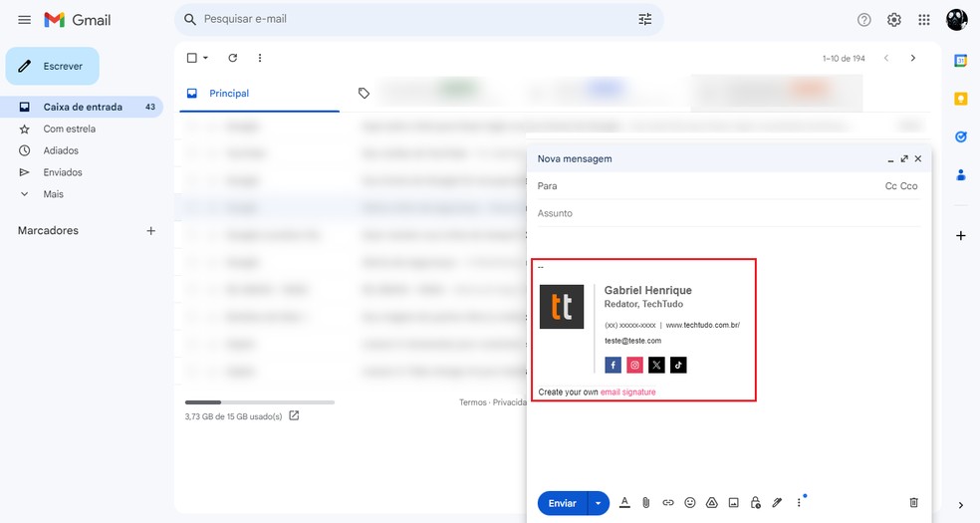Attach a file with the paperclip icon

click(x=645, y=503)
